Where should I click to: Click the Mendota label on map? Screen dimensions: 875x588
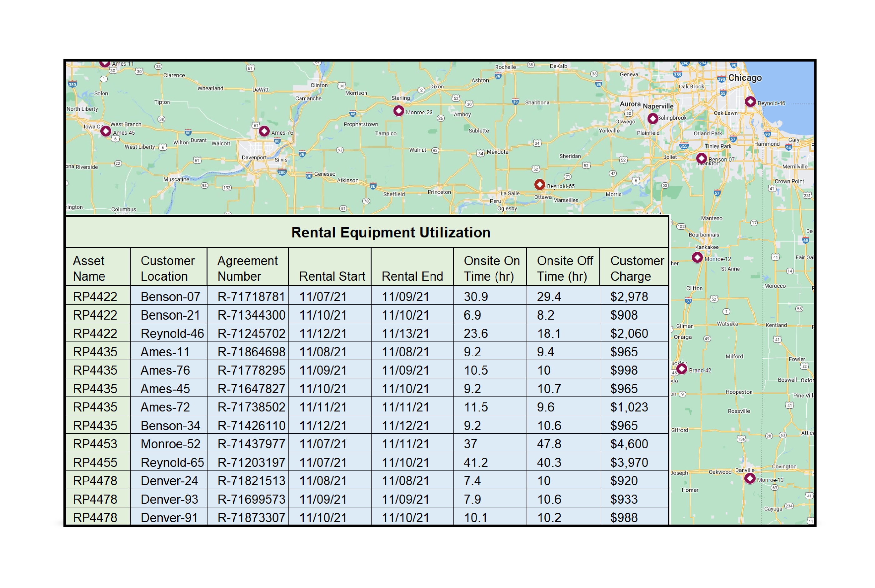click(x=497, y=152)
